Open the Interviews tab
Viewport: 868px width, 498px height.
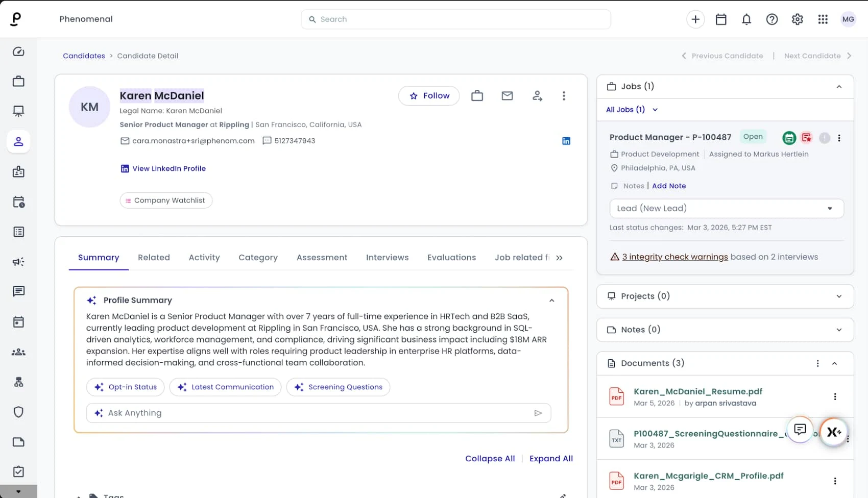coord(387,258)
